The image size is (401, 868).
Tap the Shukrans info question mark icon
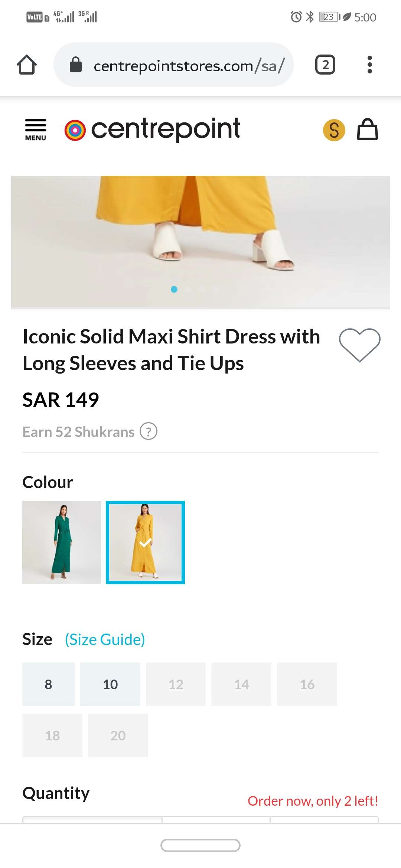pos(149,432)
